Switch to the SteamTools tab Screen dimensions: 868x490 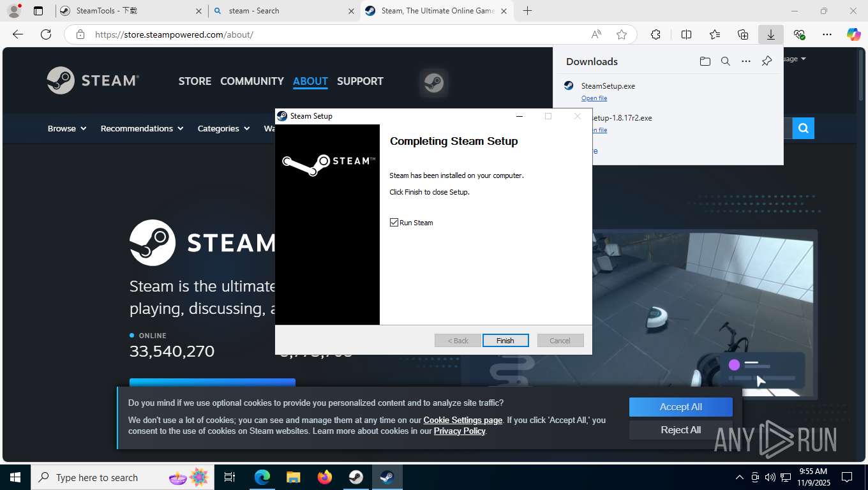[131, 11]
